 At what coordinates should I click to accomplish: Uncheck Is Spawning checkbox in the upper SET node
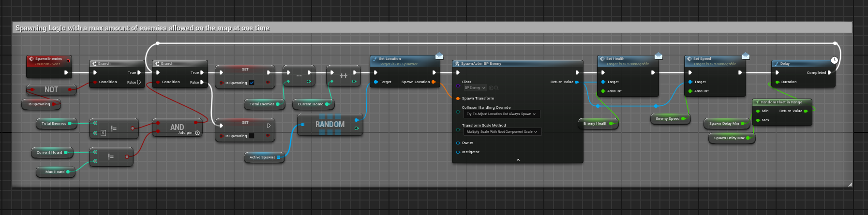click(x=252, y=83)
